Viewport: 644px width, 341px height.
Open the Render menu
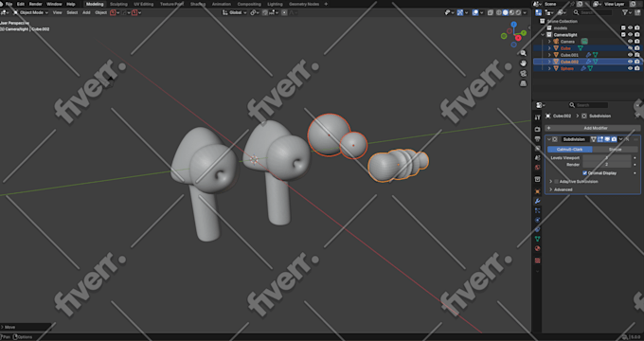tap(36, 4)
